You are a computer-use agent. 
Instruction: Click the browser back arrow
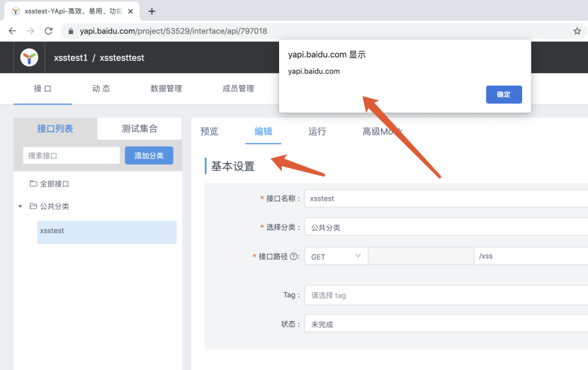pos(12,31)
